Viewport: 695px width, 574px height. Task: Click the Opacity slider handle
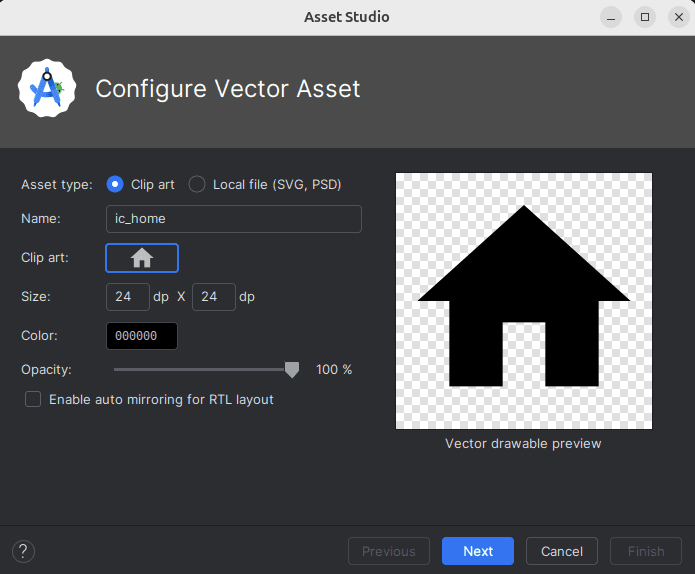pos(292,370)
